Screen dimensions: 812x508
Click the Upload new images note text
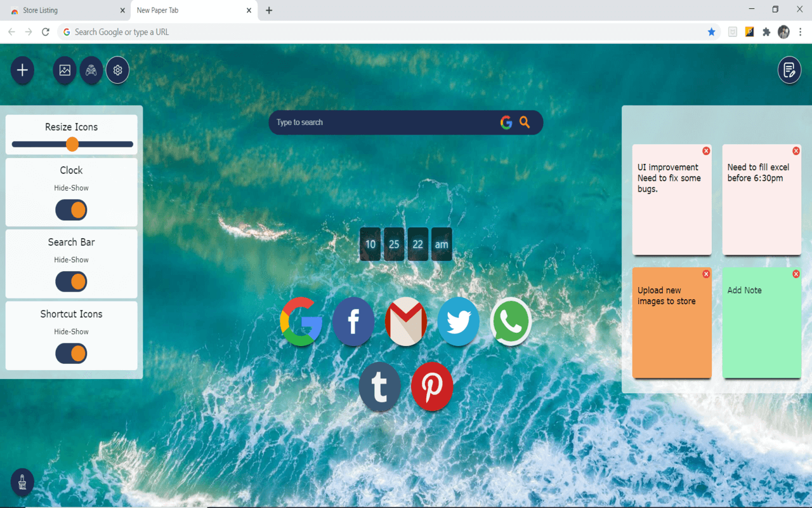(x=666, y=296)
